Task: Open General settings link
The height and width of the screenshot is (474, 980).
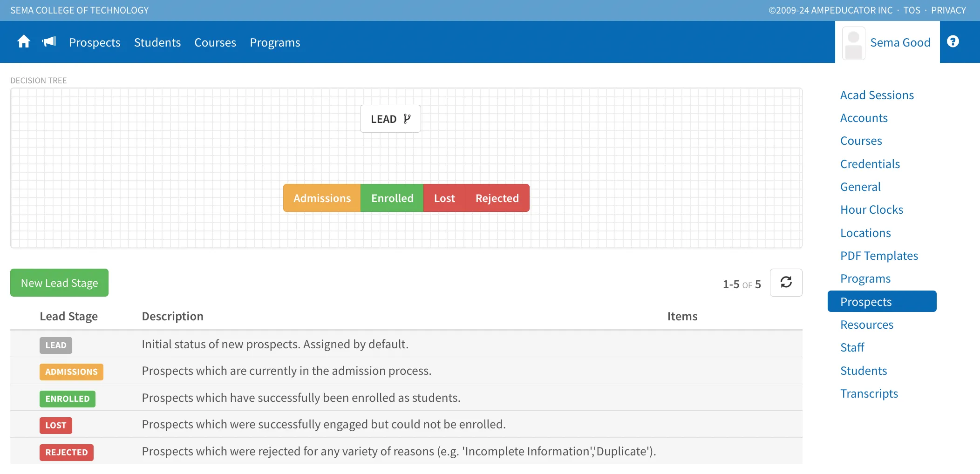Action: tap(860, 187)
